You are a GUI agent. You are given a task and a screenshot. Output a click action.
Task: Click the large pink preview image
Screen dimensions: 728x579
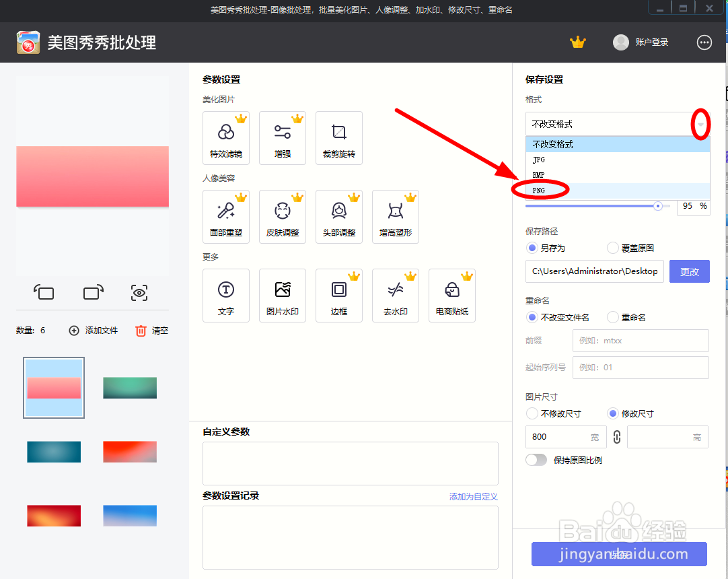click(92, 176)
